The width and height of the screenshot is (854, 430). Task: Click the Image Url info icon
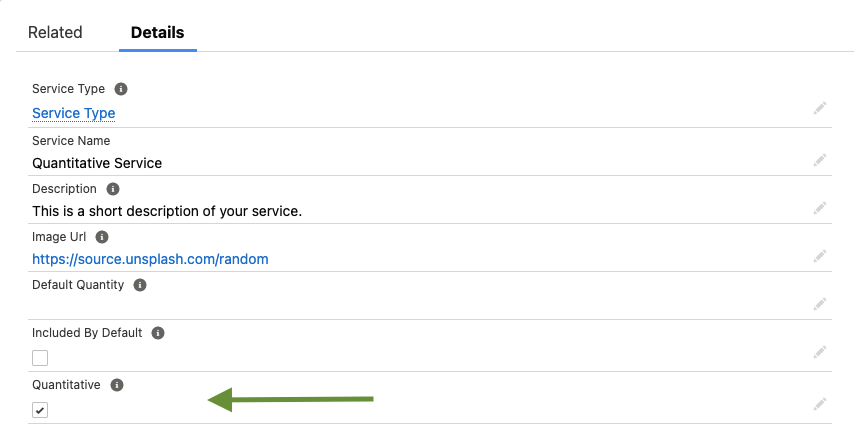pyautogui.click(x=102, y=237)
